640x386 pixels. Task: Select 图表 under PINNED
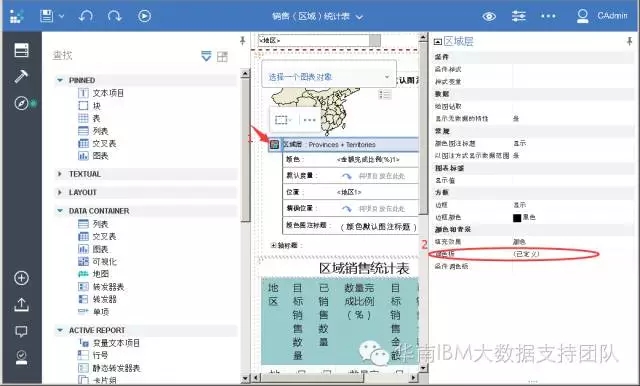[x=93, y=156]
